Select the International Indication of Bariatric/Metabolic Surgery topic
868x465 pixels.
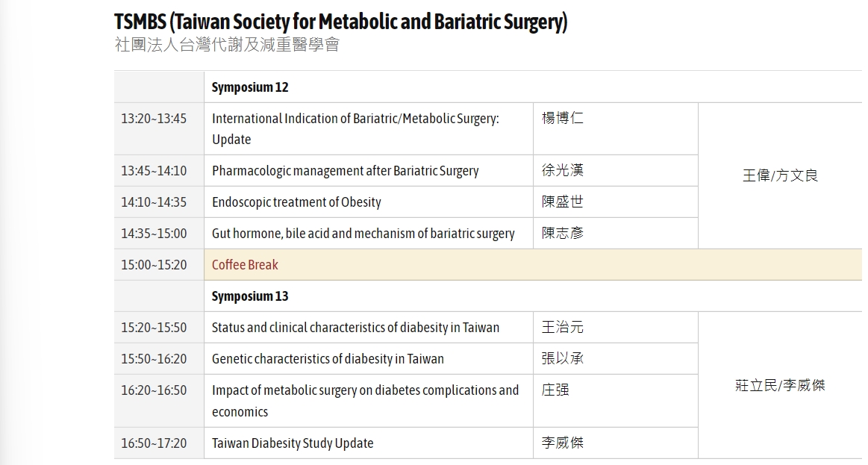coord(355,128)
